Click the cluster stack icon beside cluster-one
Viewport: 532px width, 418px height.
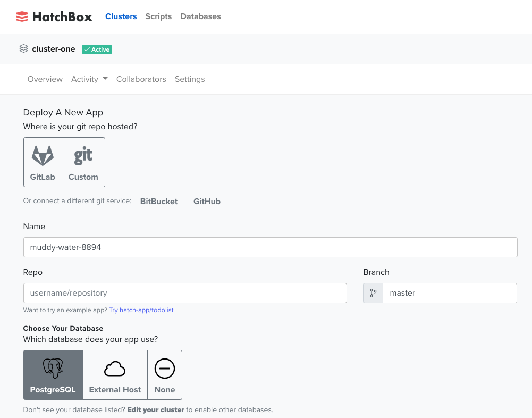coord(23,48)
